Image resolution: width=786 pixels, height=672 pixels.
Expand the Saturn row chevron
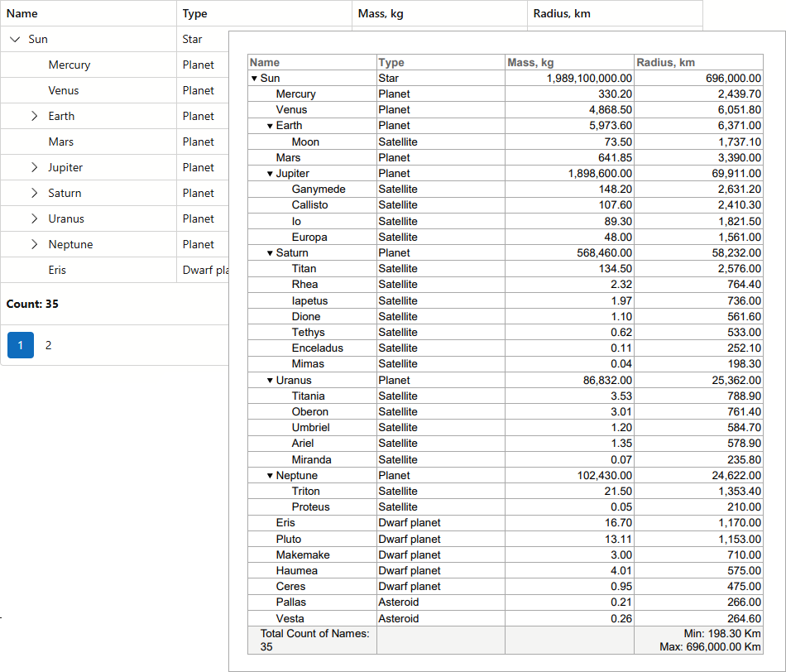point(34,193)
